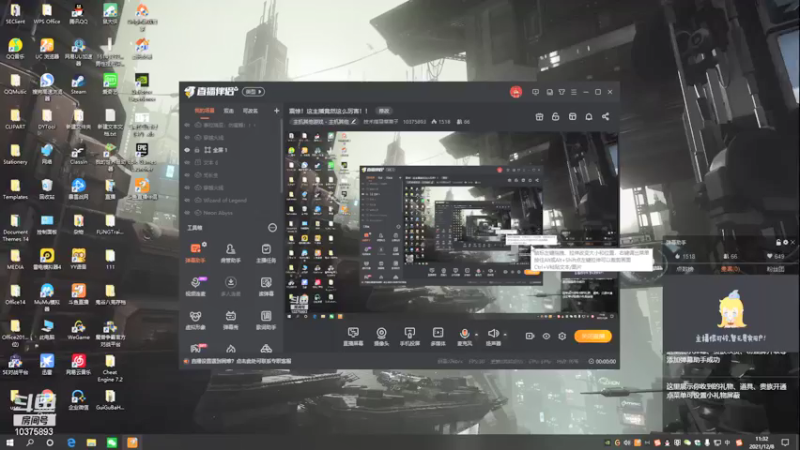Image resolution: width=800 pixels, height=450 pixels.
Task: Open File Explorer from taskbar
Action: (x=91, y=442)
